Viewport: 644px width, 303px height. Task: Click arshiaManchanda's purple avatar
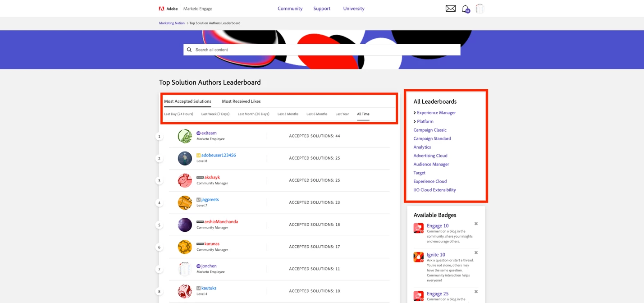(185, 225)
